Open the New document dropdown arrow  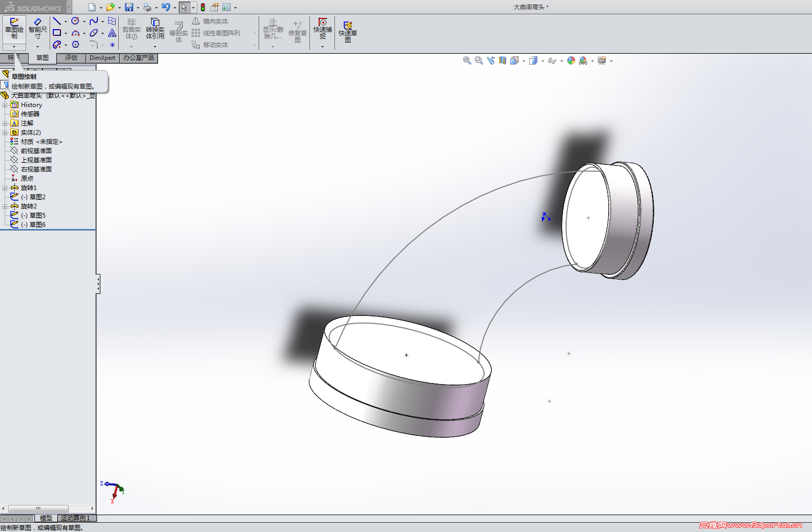pyautogui.click(x=101, y=8)
